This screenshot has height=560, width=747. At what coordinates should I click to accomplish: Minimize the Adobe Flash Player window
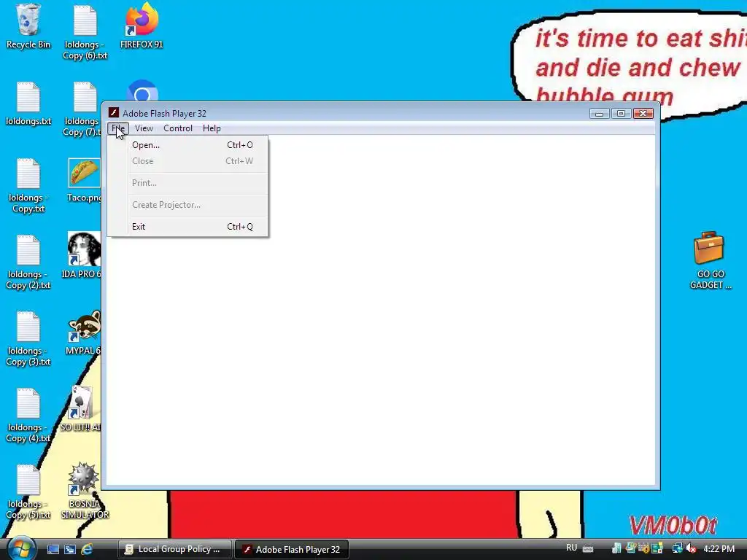[600, 113]
